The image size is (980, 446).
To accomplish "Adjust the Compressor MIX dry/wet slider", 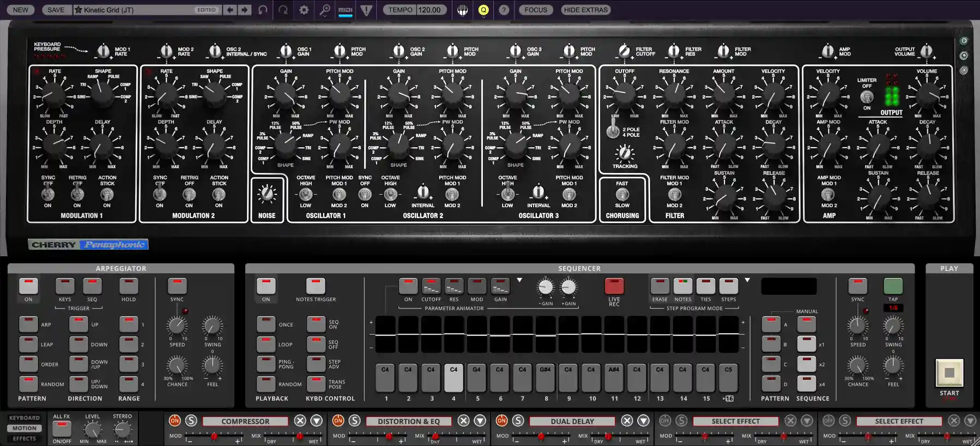I will click(292, 437).
